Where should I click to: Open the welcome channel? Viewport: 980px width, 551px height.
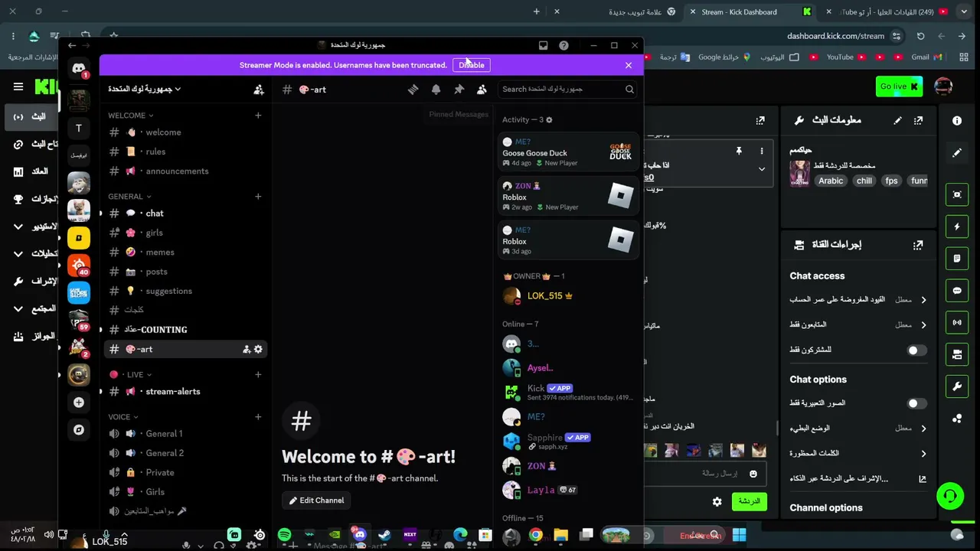pyautogui.click(x=184, y=132)
